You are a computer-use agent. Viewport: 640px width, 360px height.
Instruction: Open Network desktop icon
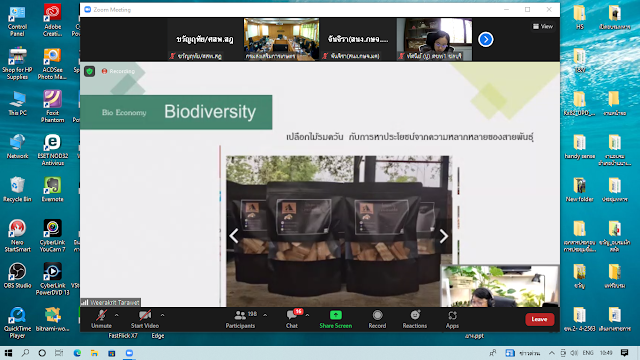pos(17,147)
